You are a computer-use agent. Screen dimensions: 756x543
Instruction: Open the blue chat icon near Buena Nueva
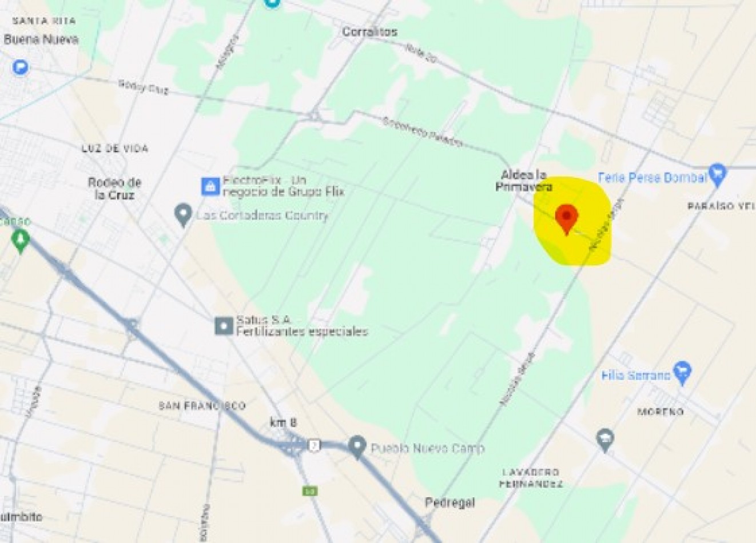pos(21,67)
